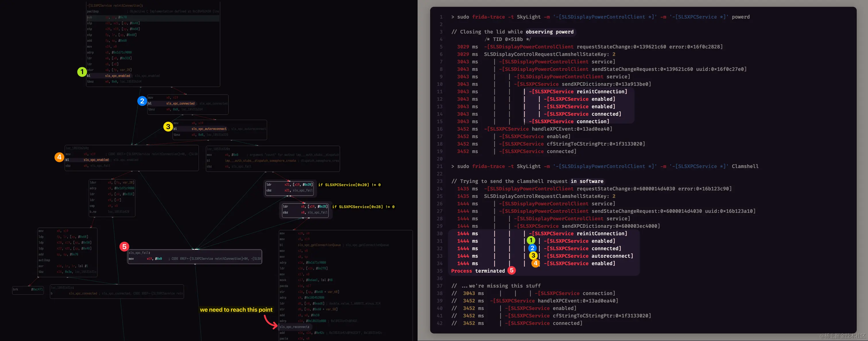Screen dimensions: 868x341
Task: Click orange marker 4 in disassembly graph
Action: 59,157
